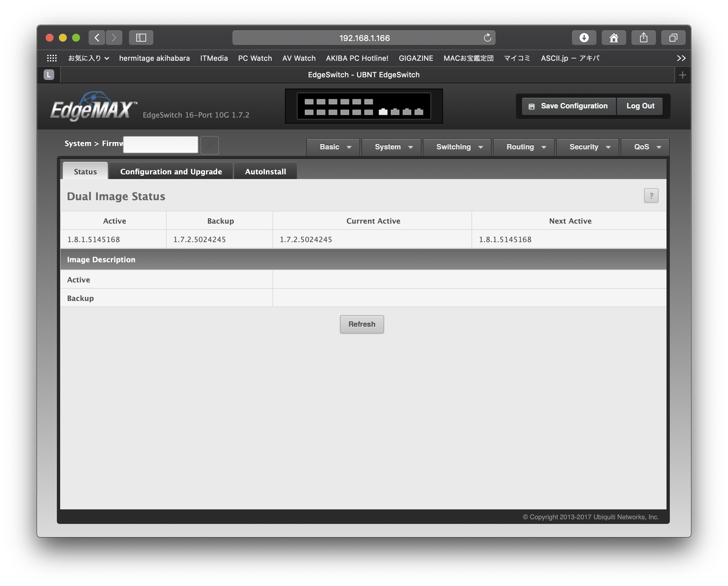
Task: Expand the Security menu
Action: pos(587,147)
